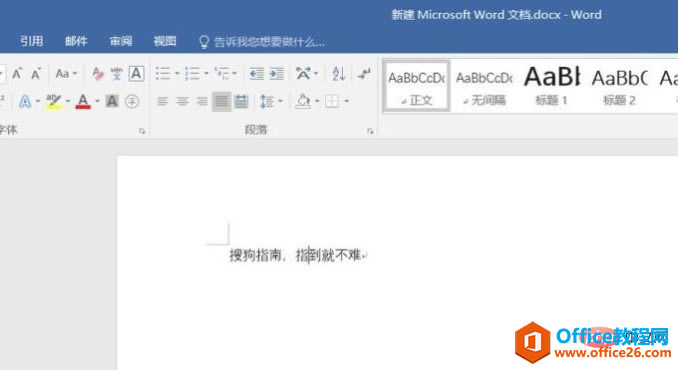This screenshot has height=370, width=678.
Task: Open the 引用 (References) ribbon tab
Action: pos(32,41)
